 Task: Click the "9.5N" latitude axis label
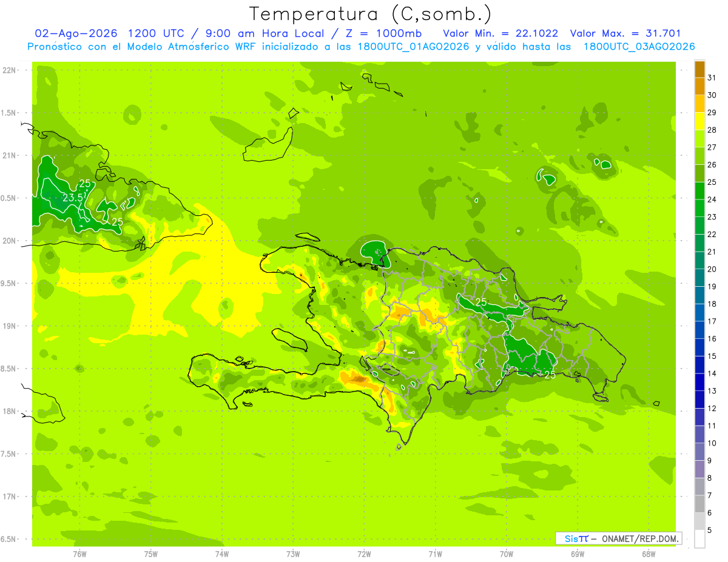tap(9, 283)
